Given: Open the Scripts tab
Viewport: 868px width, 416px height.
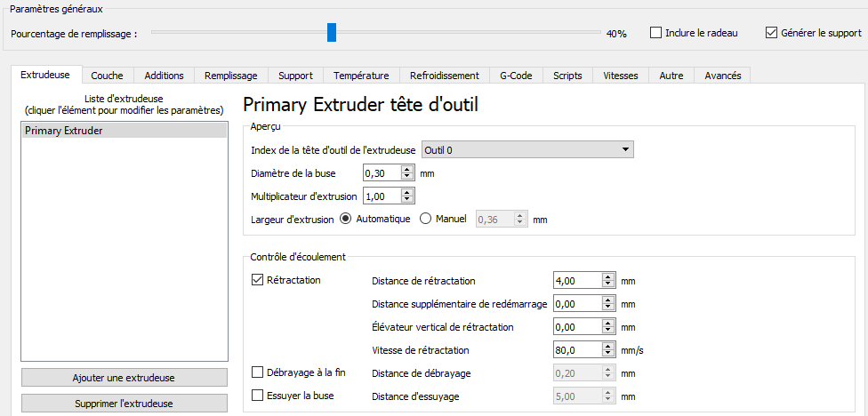Looking at the screenshot, I should (567, 76).
